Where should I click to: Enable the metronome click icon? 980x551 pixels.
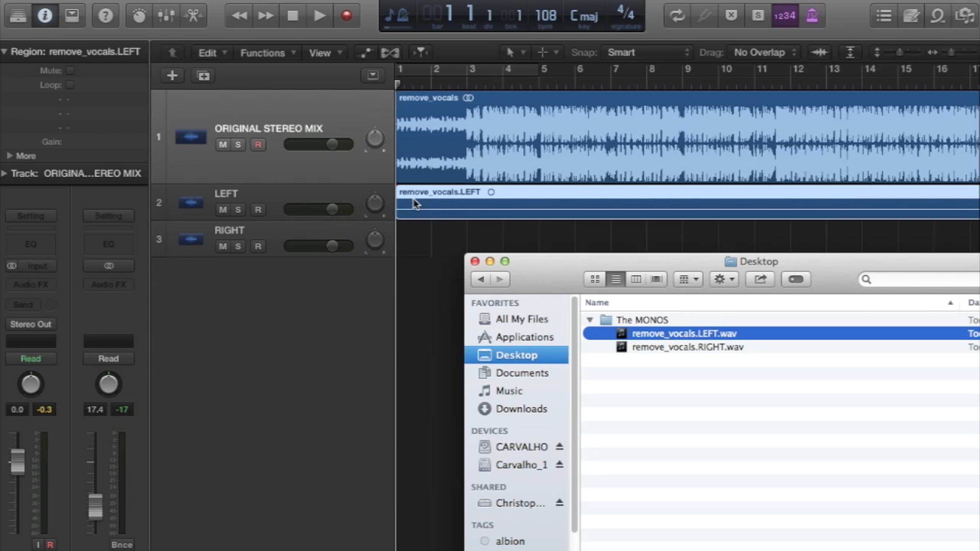pos(812,16)
